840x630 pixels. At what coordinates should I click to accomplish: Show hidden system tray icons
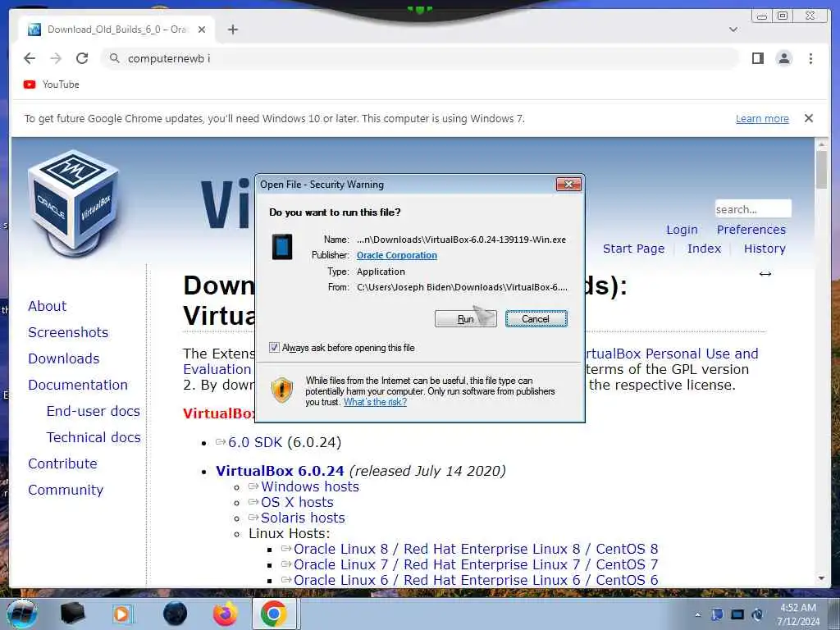(697, 614)
